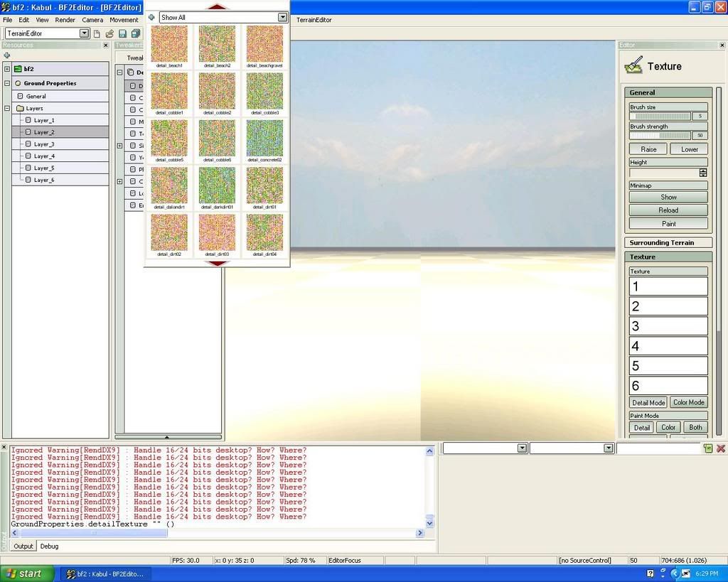728x582 pixels.
Task: Expand the bf2 tree node
Action: pyautogui.click(x=7, y=69)
